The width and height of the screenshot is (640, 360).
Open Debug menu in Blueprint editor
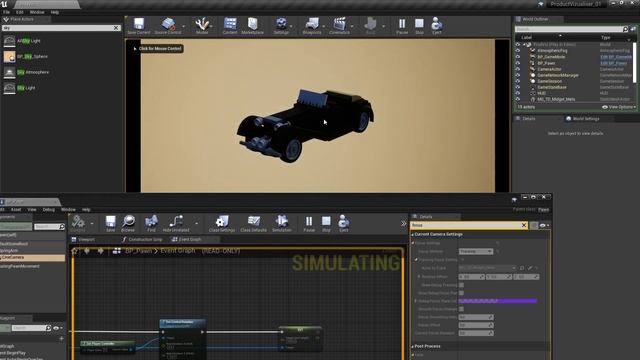[x=49, y=209]
